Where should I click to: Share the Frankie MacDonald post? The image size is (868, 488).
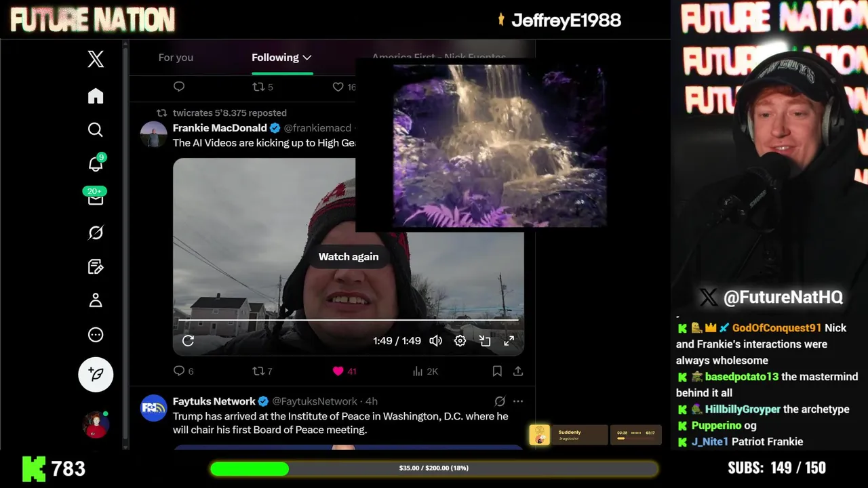518,371
